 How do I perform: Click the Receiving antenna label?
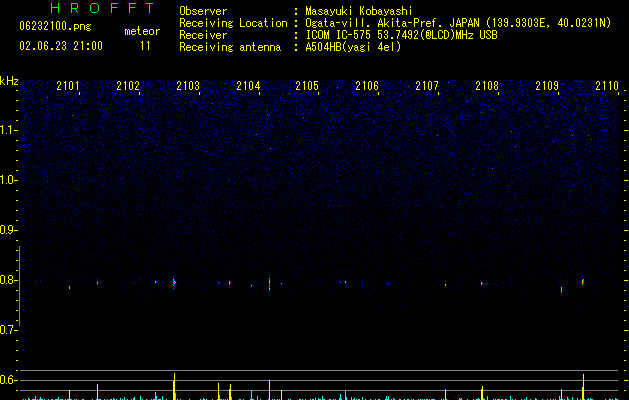230,47
